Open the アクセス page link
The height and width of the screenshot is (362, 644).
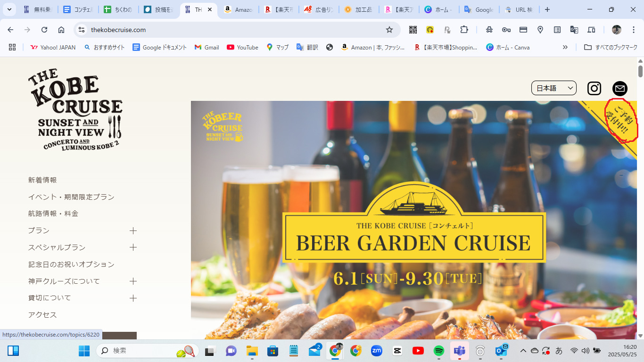coord(42,315)
